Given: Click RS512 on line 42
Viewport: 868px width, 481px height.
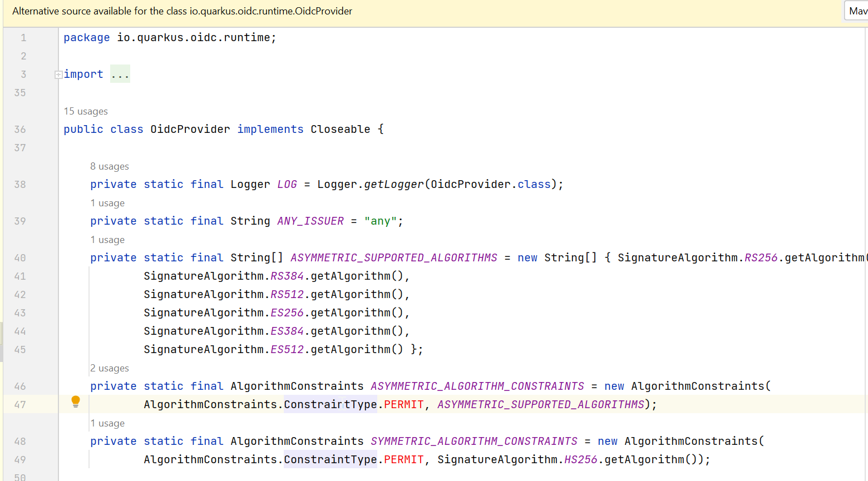Looking at the screenshot, I should (287, 294).
